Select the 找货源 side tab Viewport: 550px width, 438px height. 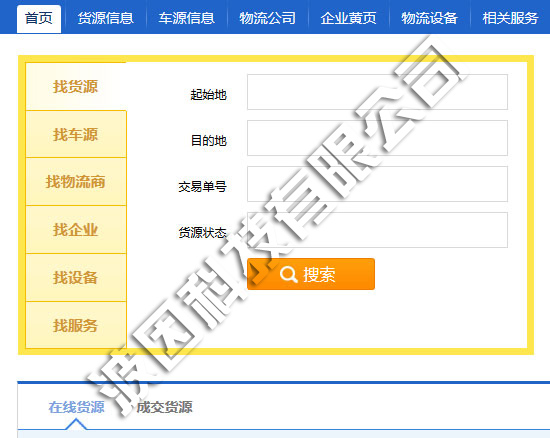click(76, 87)
